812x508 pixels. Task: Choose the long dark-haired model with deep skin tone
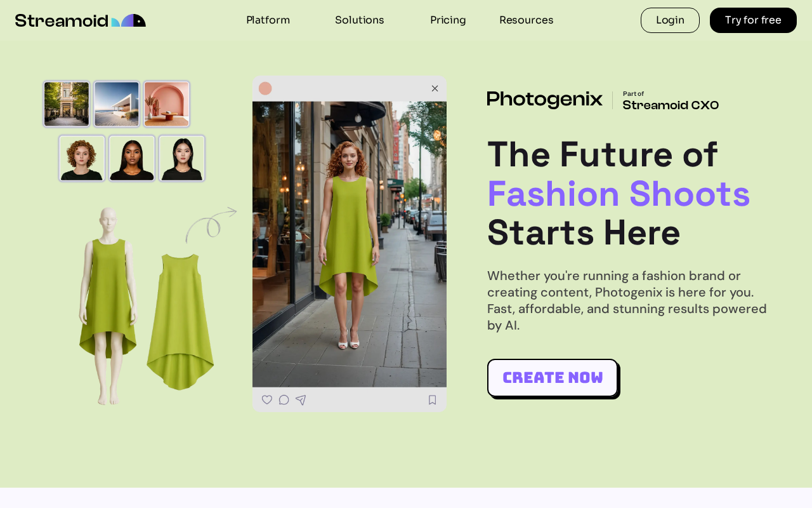coord(132,158)
